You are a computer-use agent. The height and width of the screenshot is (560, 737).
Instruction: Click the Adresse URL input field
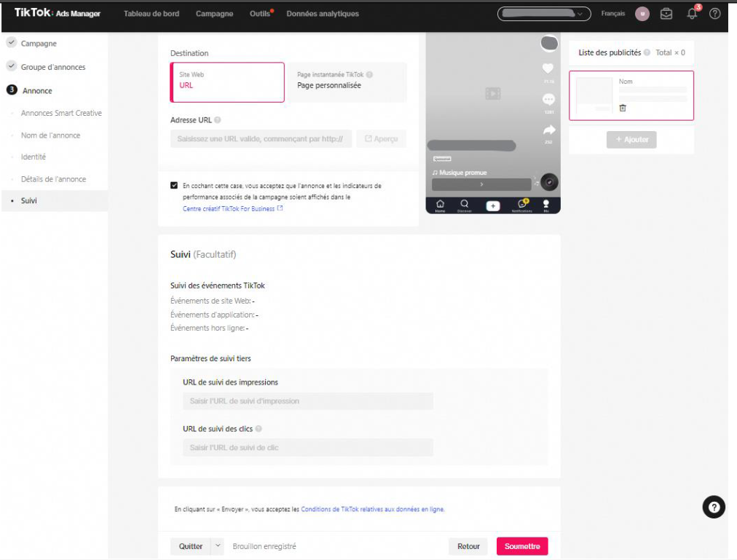[x=261, y=138]
